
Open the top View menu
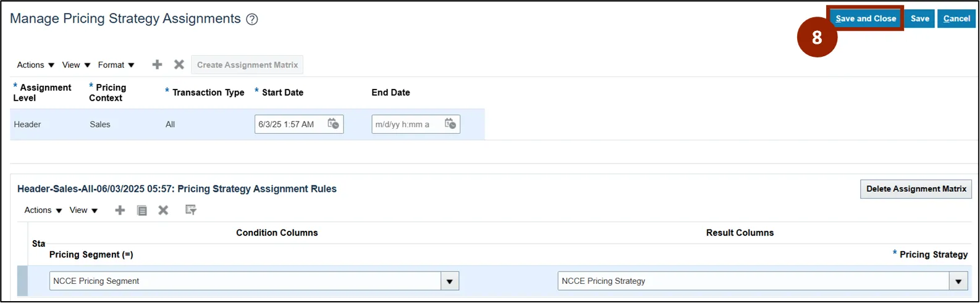(x=76, y=65)
